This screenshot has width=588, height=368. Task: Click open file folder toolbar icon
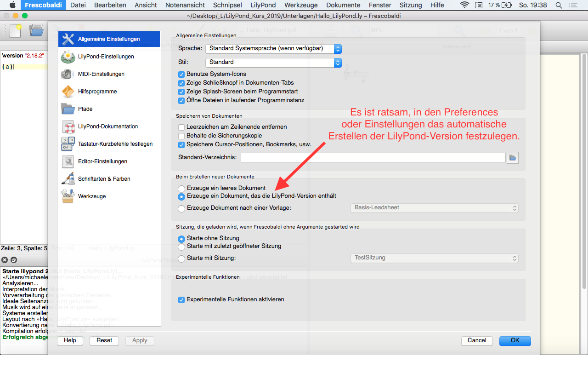coord(36,30)
